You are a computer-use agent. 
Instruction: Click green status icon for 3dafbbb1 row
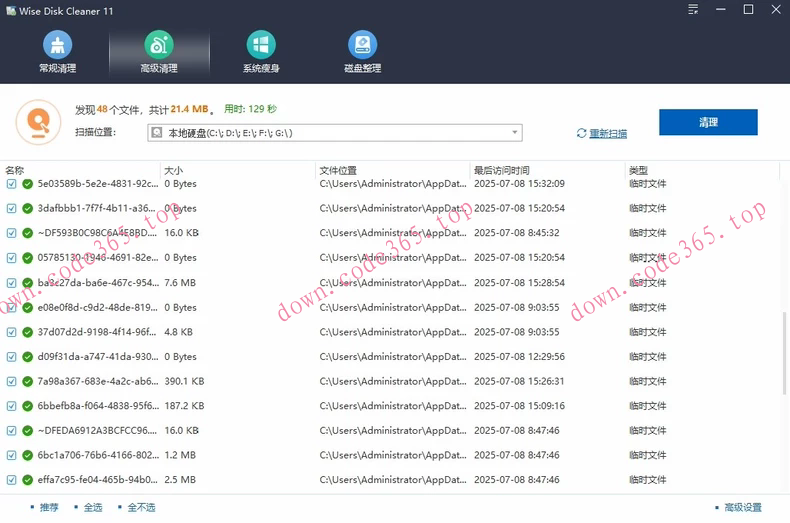pyautogui.click(x=28, y=209)
